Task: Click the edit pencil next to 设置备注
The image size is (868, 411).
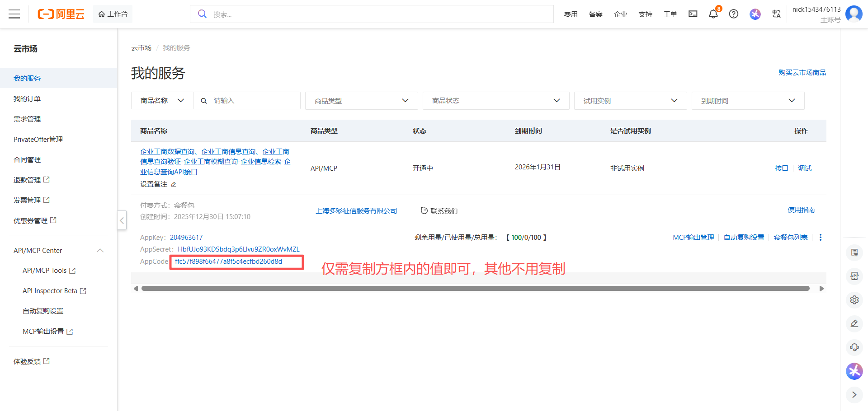Action: pos(174,184)
